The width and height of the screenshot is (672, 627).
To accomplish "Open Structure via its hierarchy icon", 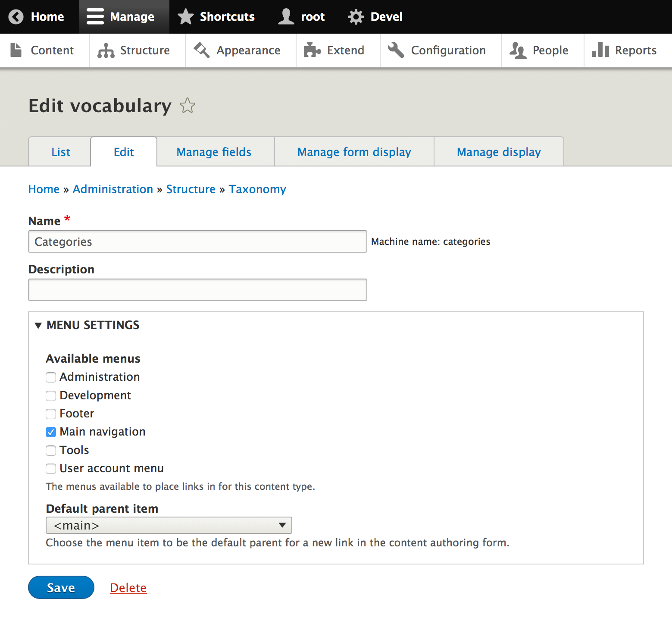I will [x=106, y=50].
